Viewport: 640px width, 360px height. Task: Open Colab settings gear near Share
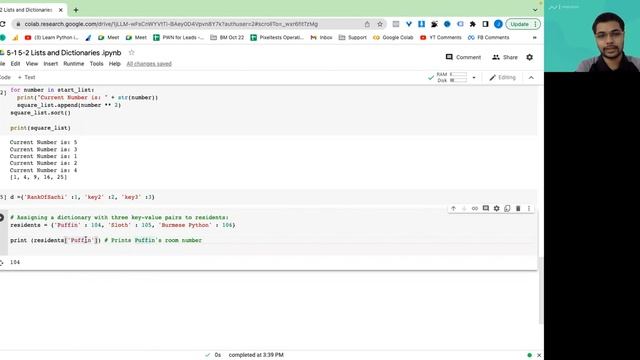coord(529,57)
